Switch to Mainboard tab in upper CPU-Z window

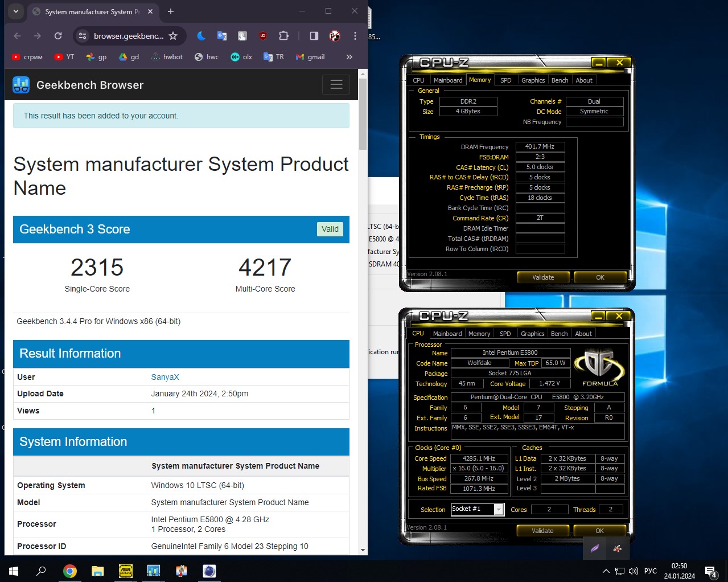coord(448,80)
